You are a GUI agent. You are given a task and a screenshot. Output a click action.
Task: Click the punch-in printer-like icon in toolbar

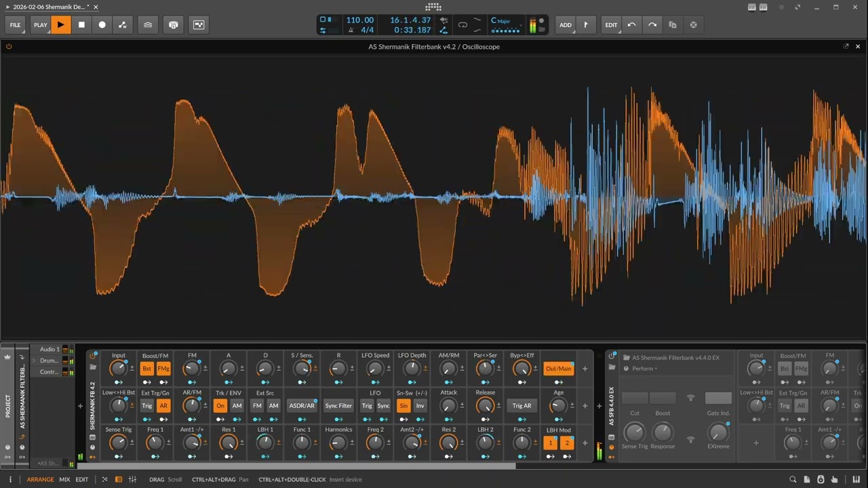coord(174,25)
